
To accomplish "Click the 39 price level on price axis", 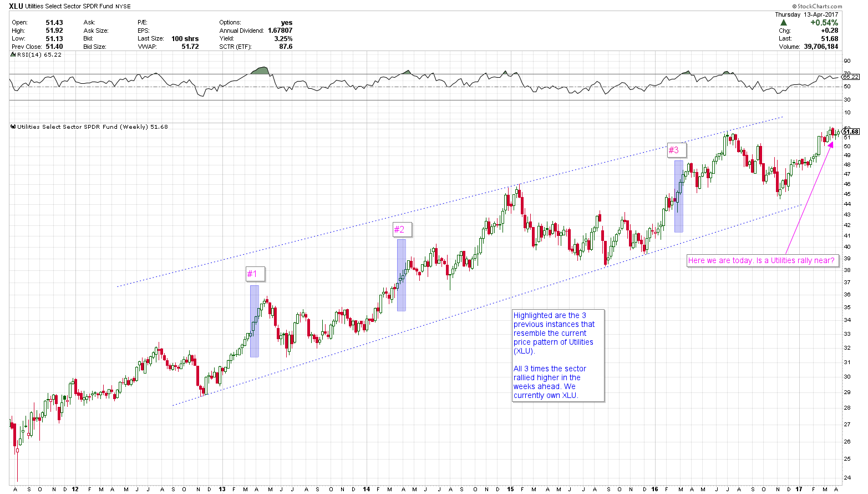I will click(x=847, y=258).
